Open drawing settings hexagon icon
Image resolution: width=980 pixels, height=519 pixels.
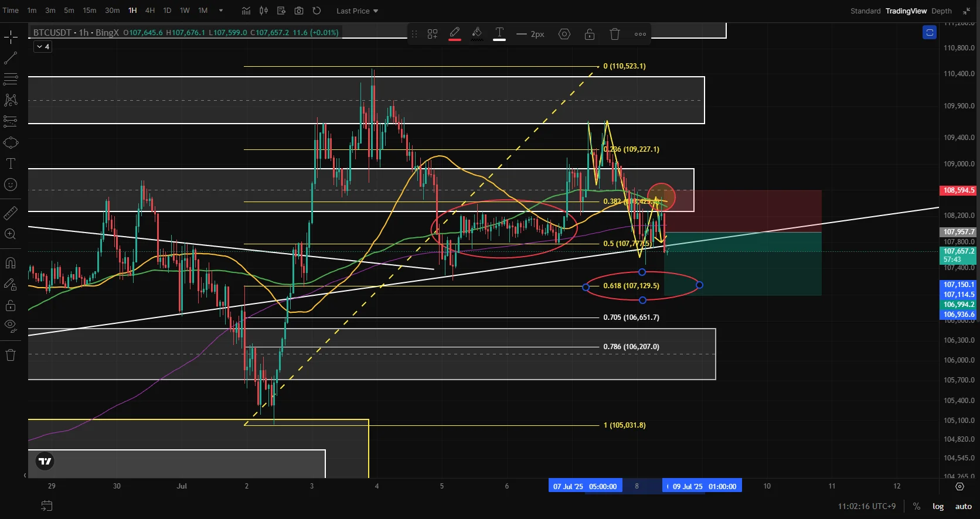point(564,34)
